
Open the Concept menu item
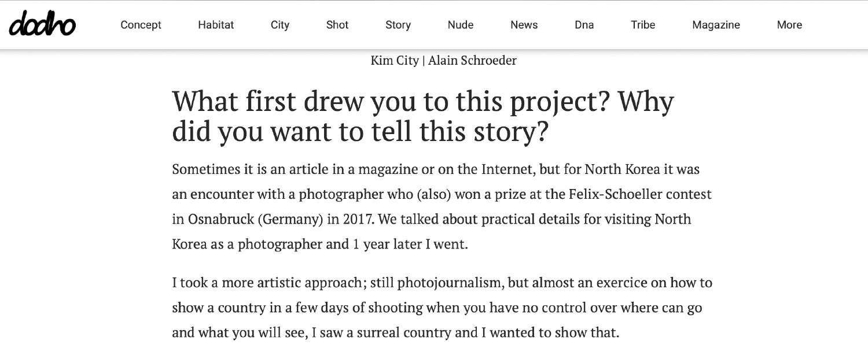tap(141, 25)
